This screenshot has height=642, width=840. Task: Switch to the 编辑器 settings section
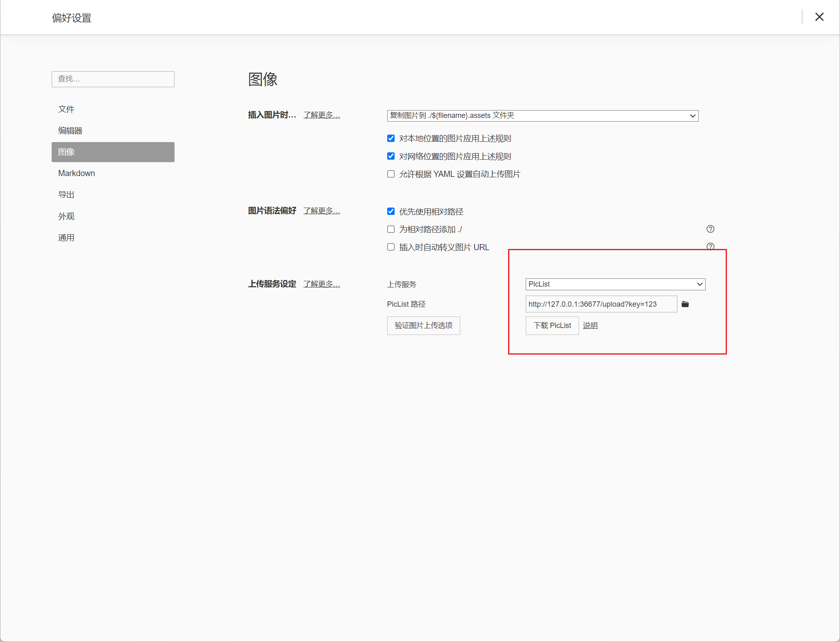(70, 130)
